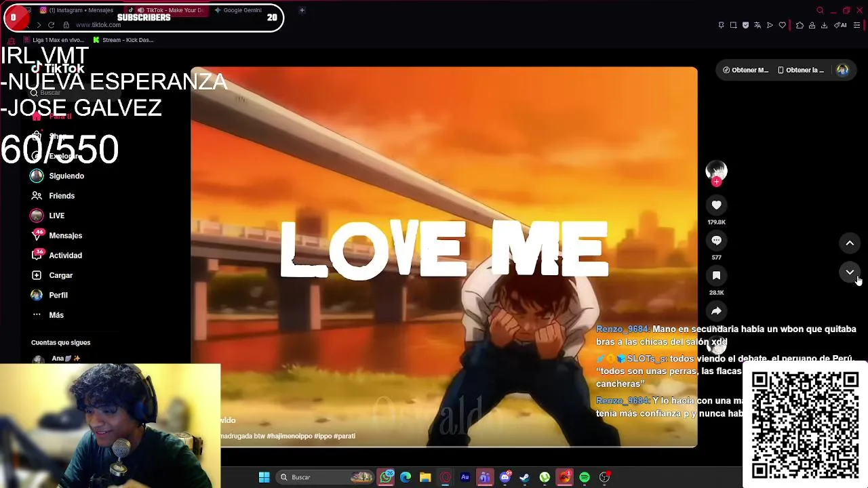Open the ad blocker shield icon
Viewport: 868px width, 488px height.
(x=745, y=25)
